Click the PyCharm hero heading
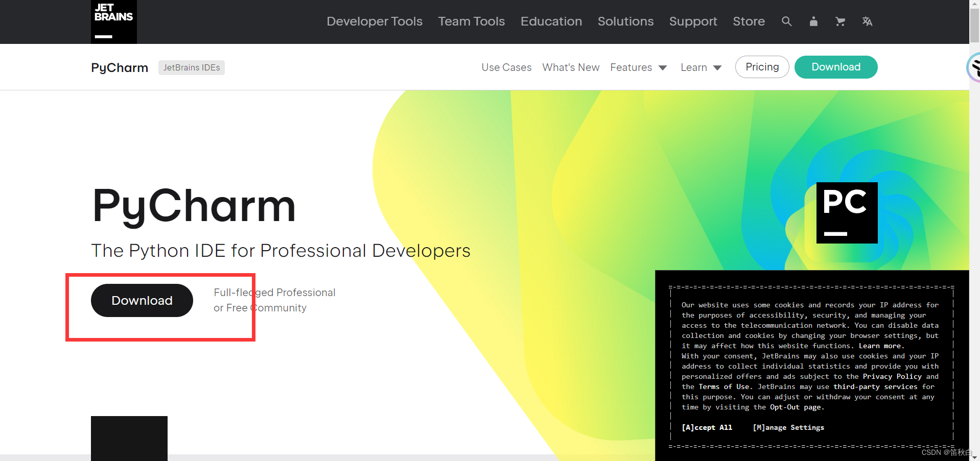The width and height of the screenshot is (980, 461). tap(194, 207)
